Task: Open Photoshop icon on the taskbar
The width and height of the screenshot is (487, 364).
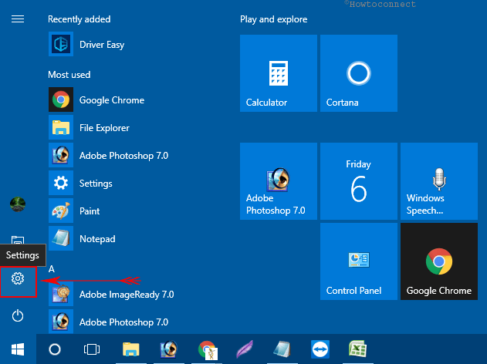Action: [168, 349]
